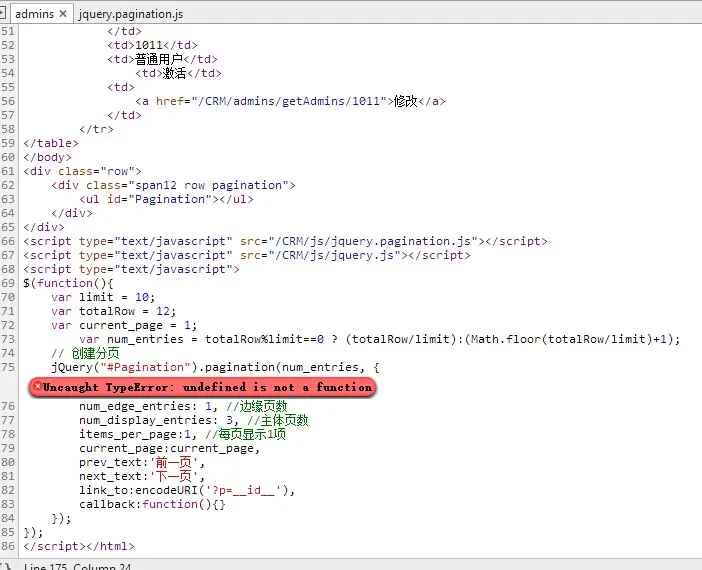Image resolution: width=702 pixels, height=570 pixels.
Task: Click the '</script></html>' closing line
Action: point(79,546)
